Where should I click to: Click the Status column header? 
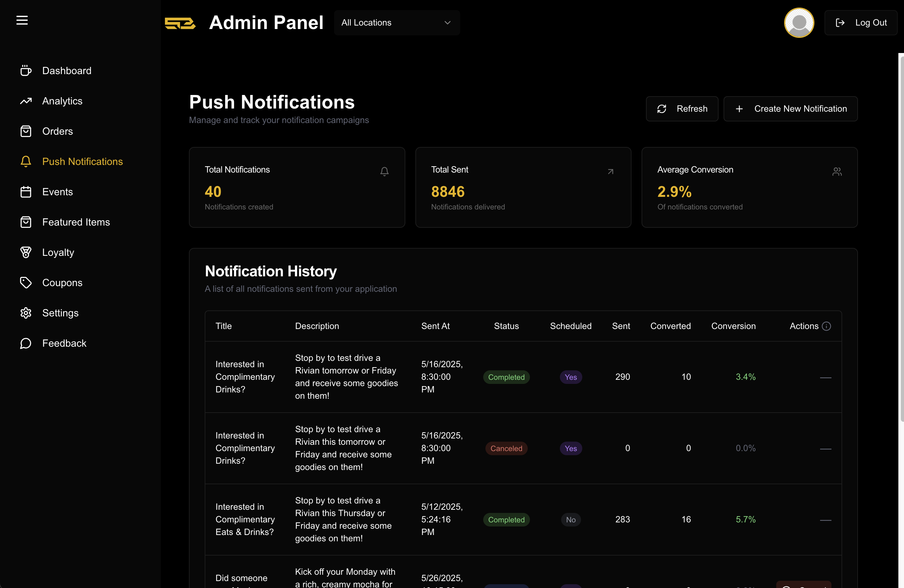[506, 326]
